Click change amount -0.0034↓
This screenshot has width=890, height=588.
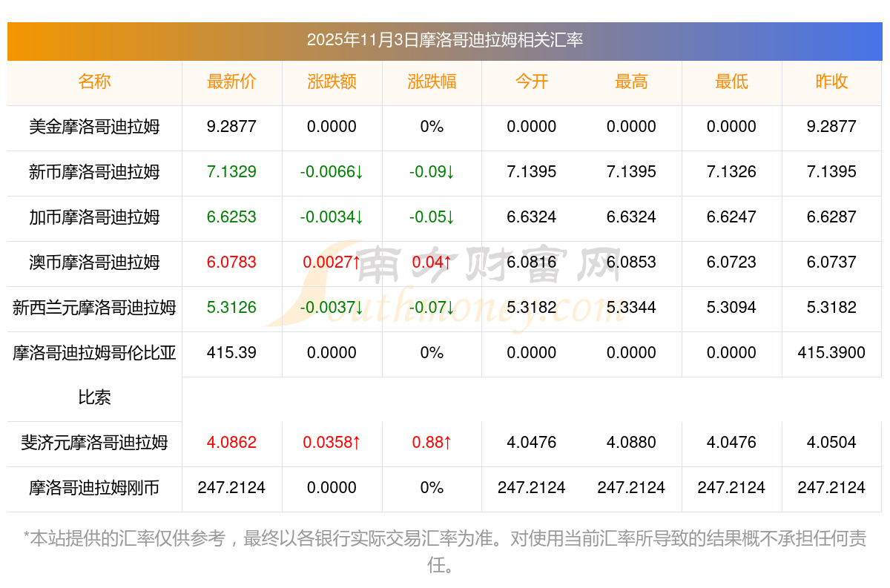(332, 217)
